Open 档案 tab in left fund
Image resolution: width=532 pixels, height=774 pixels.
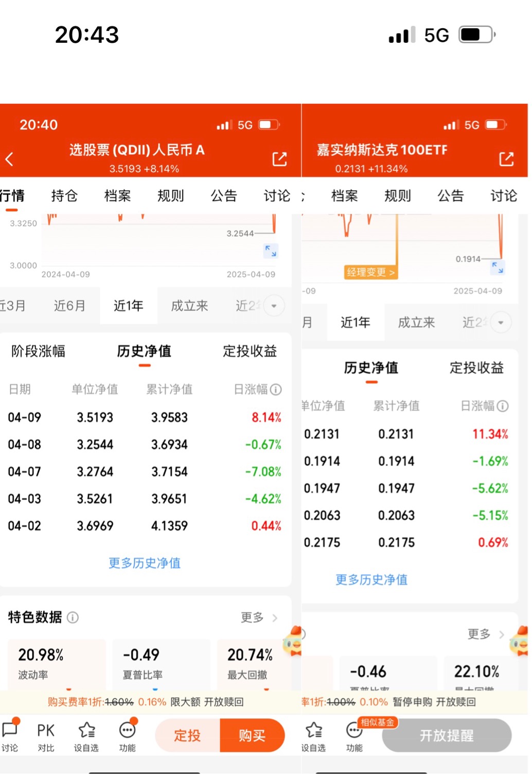point(117,196)
